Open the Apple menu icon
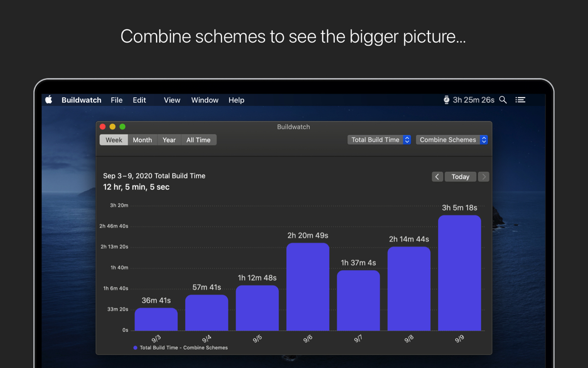Viewport: 588px width, 368px height. click(x=49, y=100)
